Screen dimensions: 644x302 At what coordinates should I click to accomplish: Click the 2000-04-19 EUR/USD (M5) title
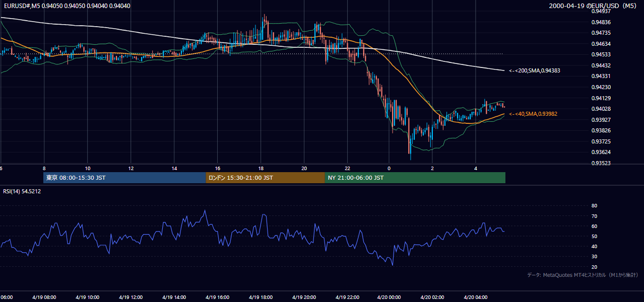[x=593, y=6]
